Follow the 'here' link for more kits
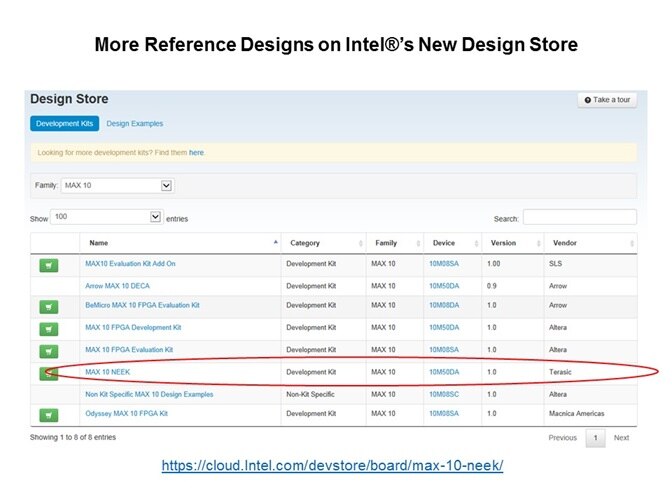The width and height of the screenshot is (672, 504). pyautogui.click(x=196, y=153)
